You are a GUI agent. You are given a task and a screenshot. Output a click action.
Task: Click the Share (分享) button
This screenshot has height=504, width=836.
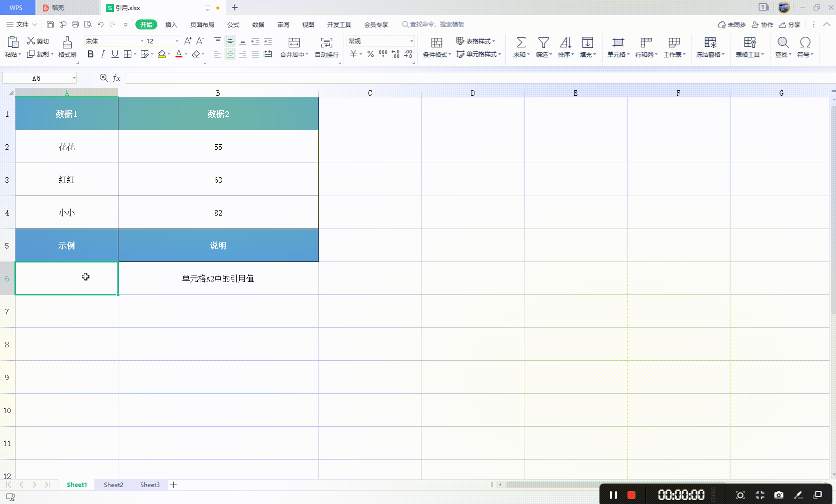(x=790, y=24)
